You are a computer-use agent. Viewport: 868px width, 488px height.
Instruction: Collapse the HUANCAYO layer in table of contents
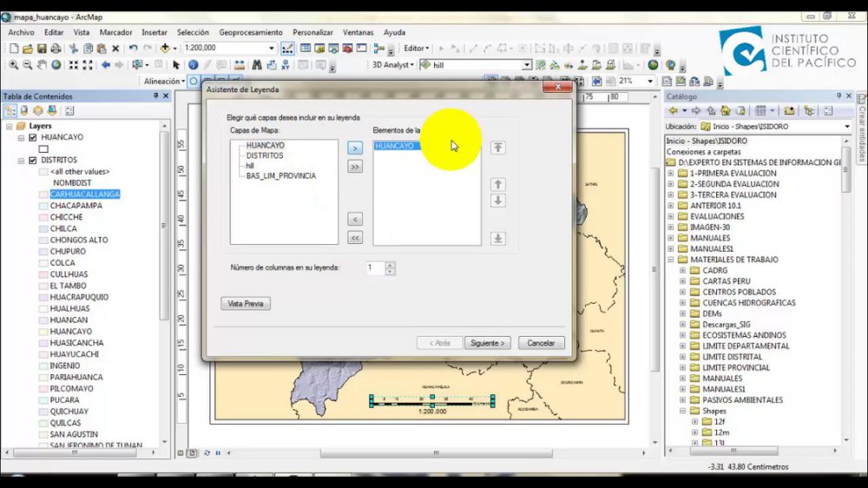21,137
